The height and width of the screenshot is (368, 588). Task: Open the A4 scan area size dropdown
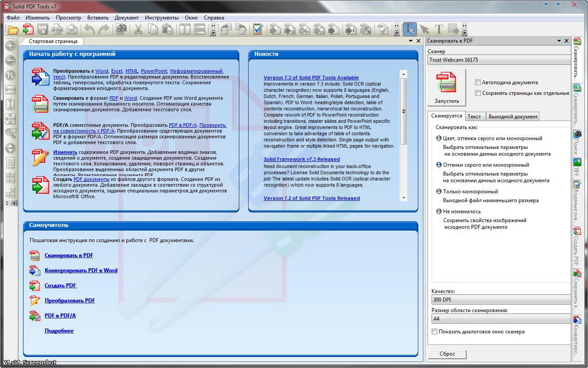click(501, 318)
